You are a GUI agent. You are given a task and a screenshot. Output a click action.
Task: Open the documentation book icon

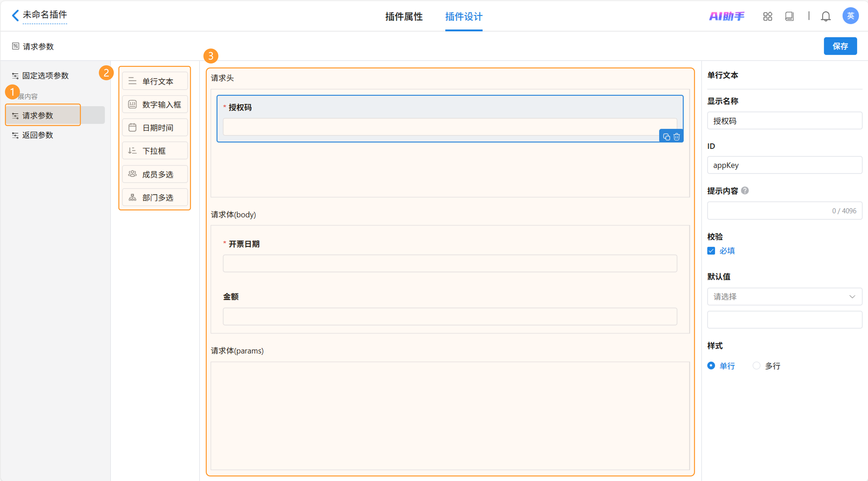(x=789, y=16)
